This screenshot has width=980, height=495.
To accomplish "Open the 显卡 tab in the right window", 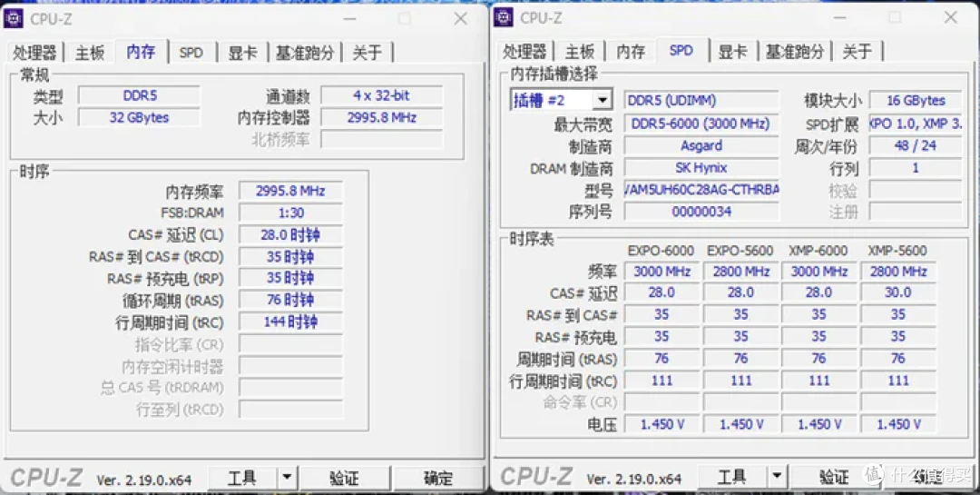I will coord(732,51).
